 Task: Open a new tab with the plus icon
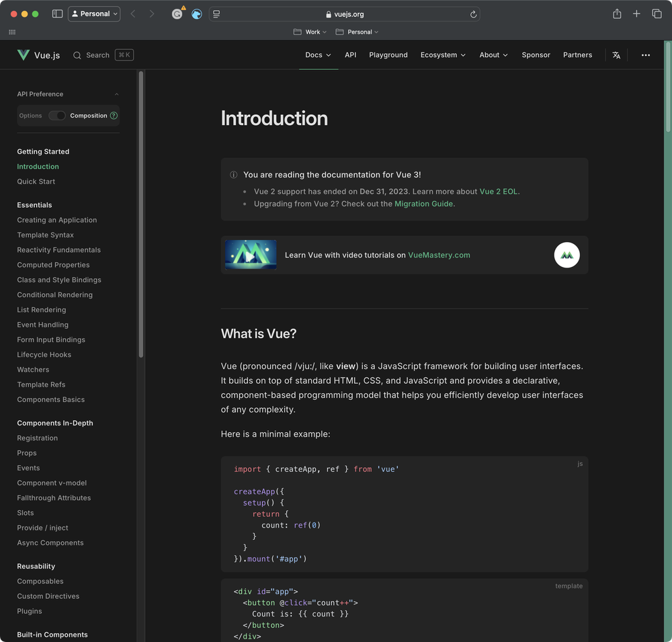pyautogui.click(x=636, y=13)
